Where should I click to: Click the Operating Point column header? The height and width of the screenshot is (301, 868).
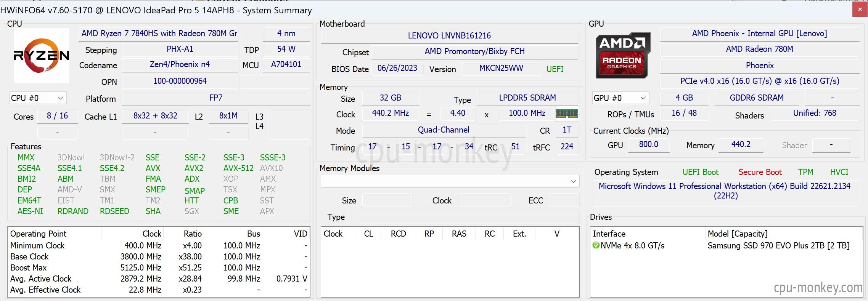(55, 234)
